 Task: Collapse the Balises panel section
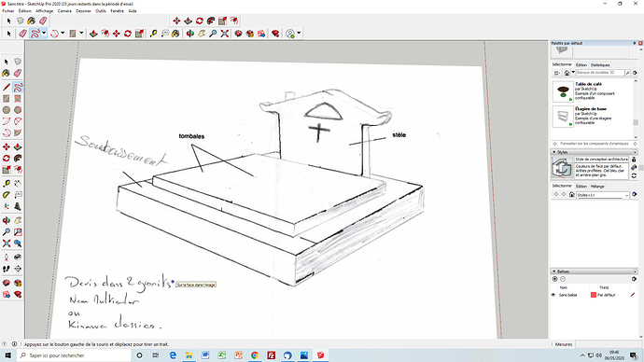[554, 271]
